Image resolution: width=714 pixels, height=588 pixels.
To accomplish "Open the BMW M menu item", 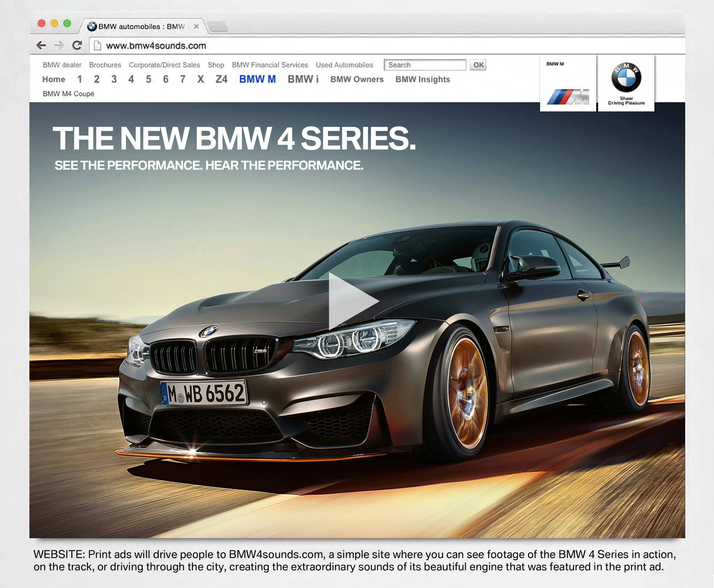I will 257,79.
